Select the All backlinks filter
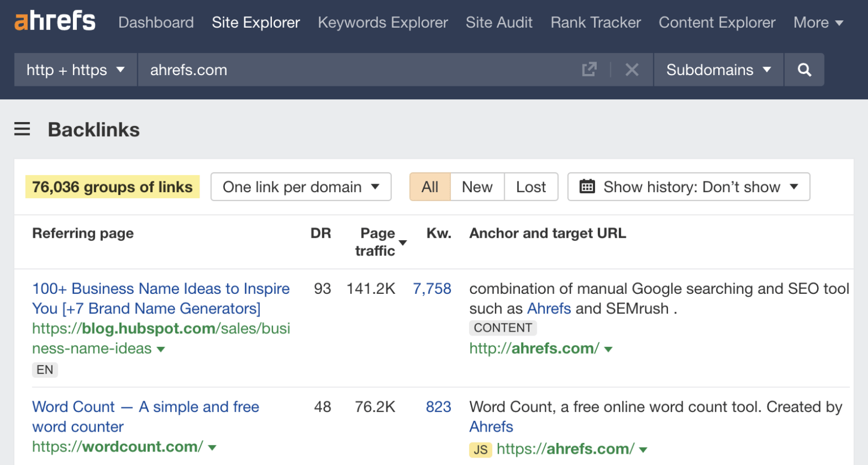This screenshot has height=465, width=868. tap(430, 186)
